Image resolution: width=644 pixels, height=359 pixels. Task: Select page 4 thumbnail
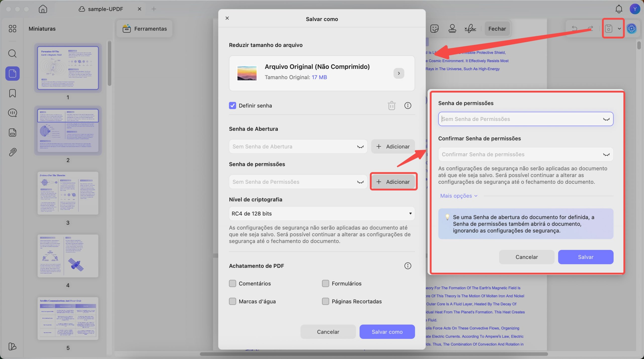(68, 256)
